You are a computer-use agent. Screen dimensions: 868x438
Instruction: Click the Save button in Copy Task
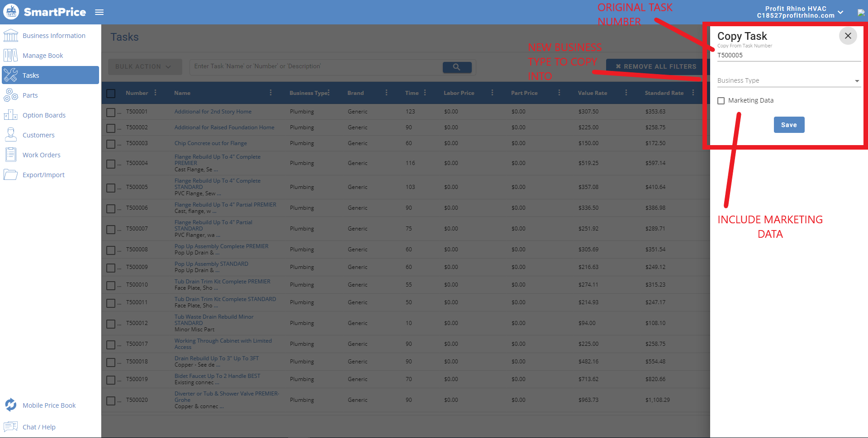[789, 124]
